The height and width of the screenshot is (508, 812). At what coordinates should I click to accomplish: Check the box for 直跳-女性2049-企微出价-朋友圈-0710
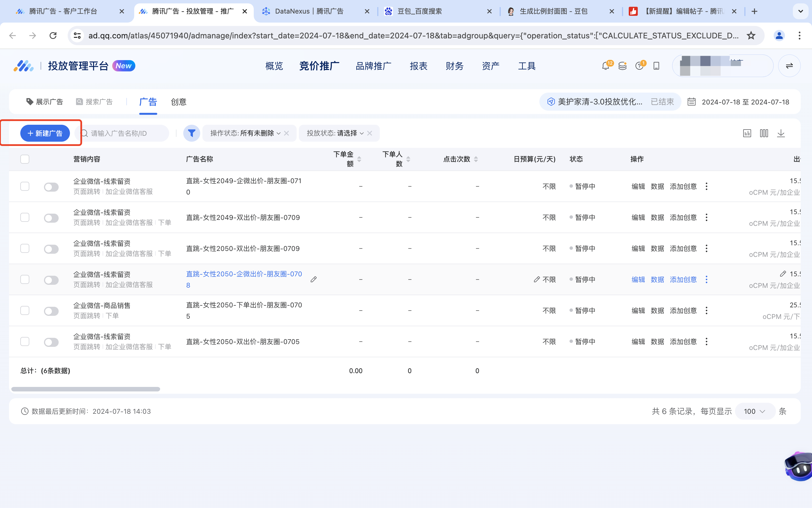click(25, 187)
